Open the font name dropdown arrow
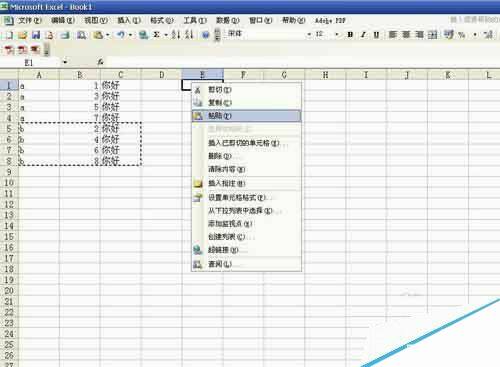This screenshot has width=500, height=367. click(x=309, y=34)
